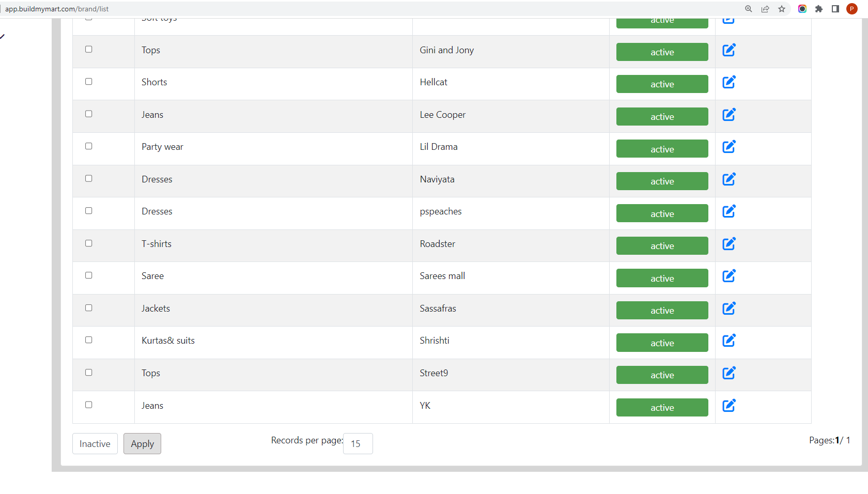
Task: Click the 'Street9' brand name
Action: coord(434,373)
